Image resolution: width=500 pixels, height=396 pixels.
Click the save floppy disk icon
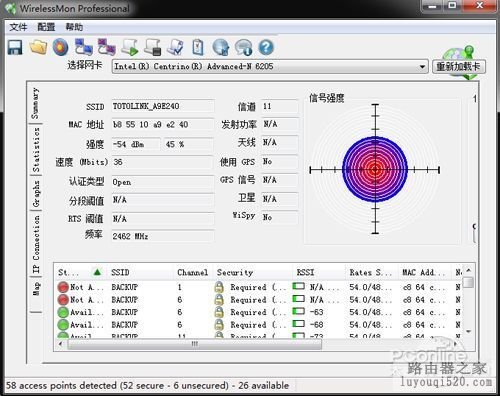(15, 47)
